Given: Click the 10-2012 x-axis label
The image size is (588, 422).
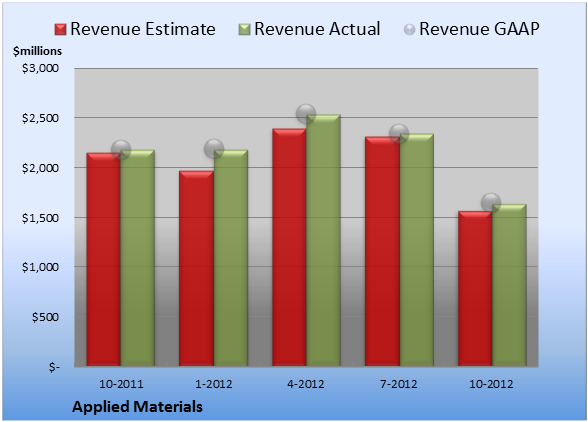Looking at the screenshot, I should coord(491,384).
